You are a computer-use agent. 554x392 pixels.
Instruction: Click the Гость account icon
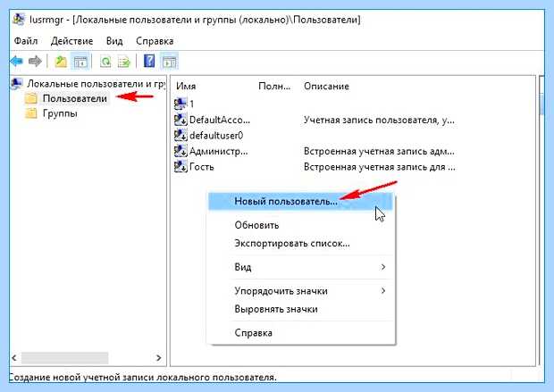[x=180, y=167]
